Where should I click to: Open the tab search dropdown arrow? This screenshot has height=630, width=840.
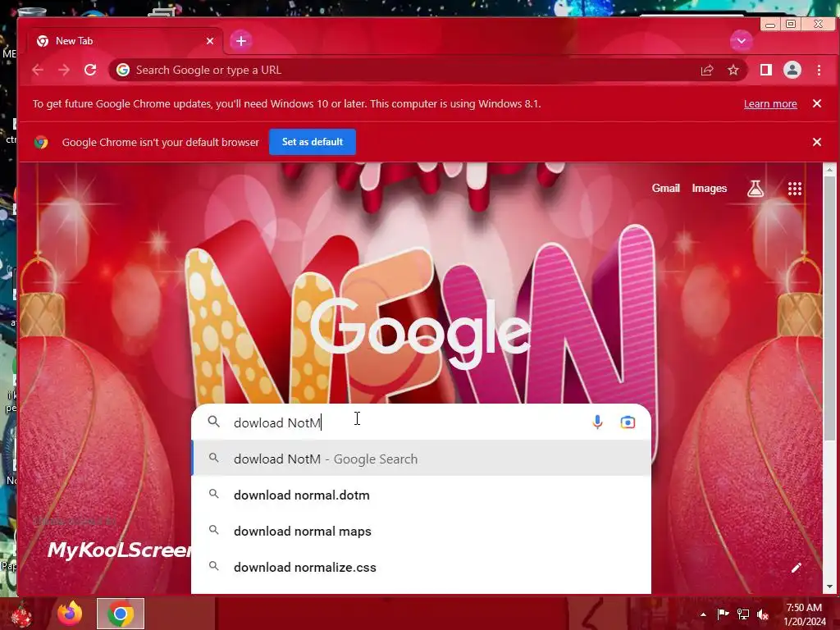[742, 41]
